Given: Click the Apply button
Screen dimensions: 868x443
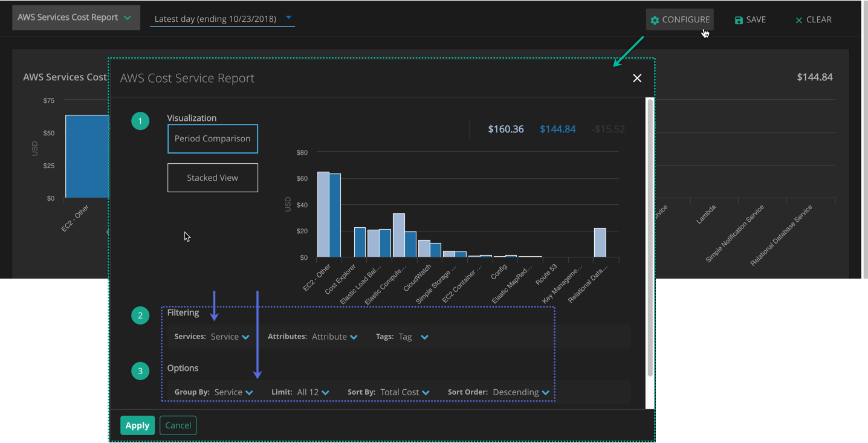Looking at the screenshot, I should pyautogui.click(x=137, y=425).
